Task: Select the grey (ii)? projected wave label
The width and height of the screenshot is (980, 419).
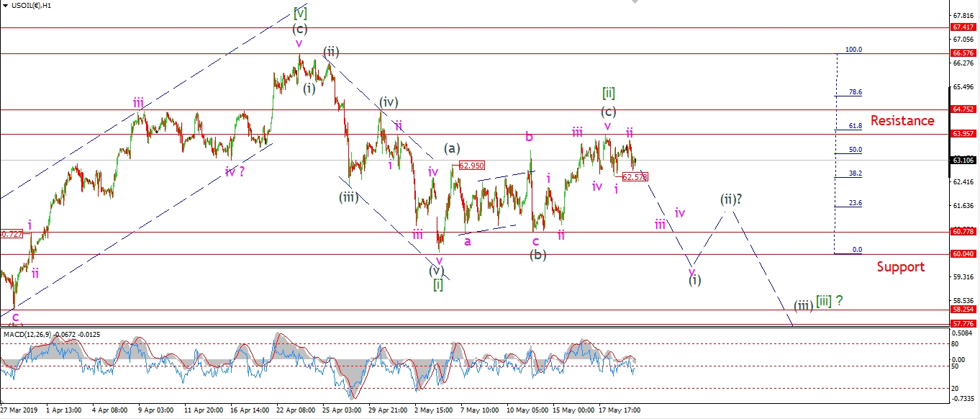Action: coord(732,200)
